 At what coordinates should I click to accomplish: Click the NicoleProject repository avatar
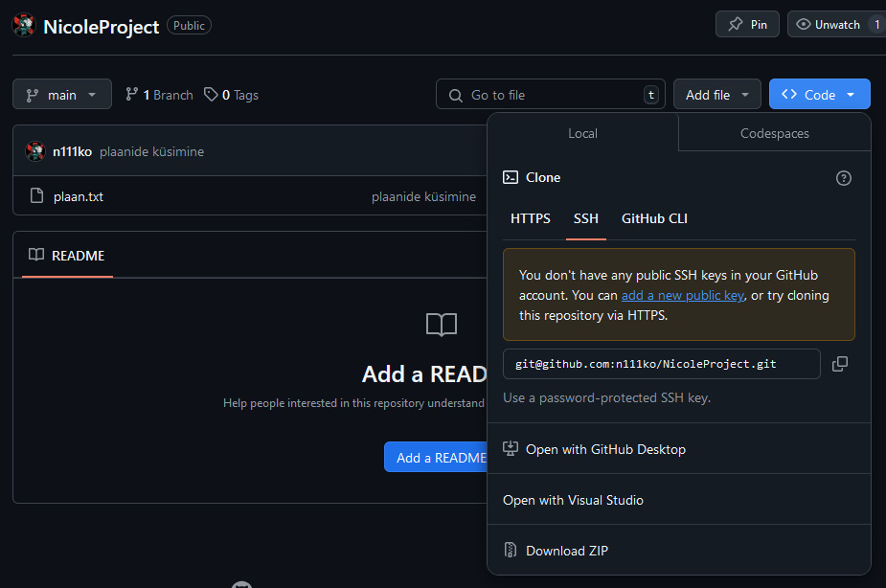[x=24, y=26]
